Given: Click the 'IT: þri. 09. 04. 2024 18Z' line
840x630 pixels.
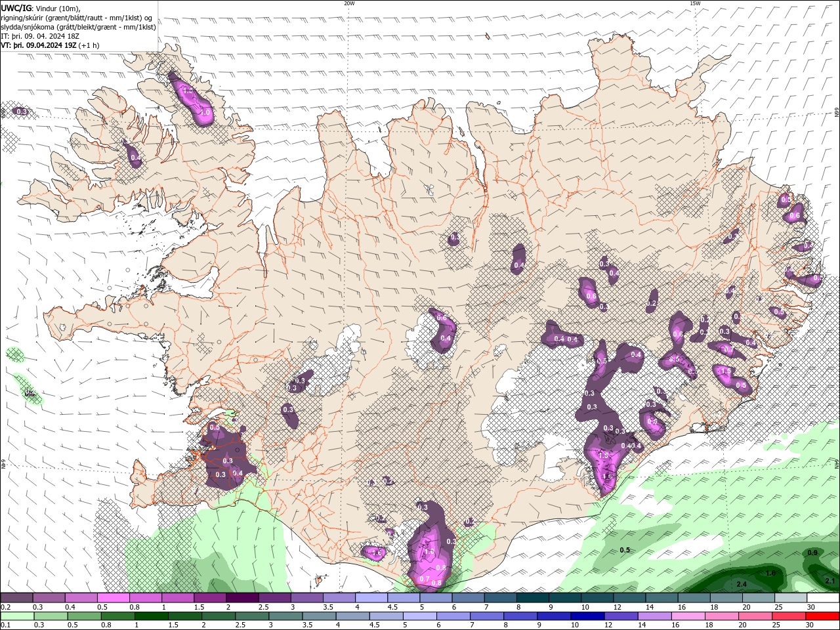Looking at the screenshot, I should pos(41,36).
